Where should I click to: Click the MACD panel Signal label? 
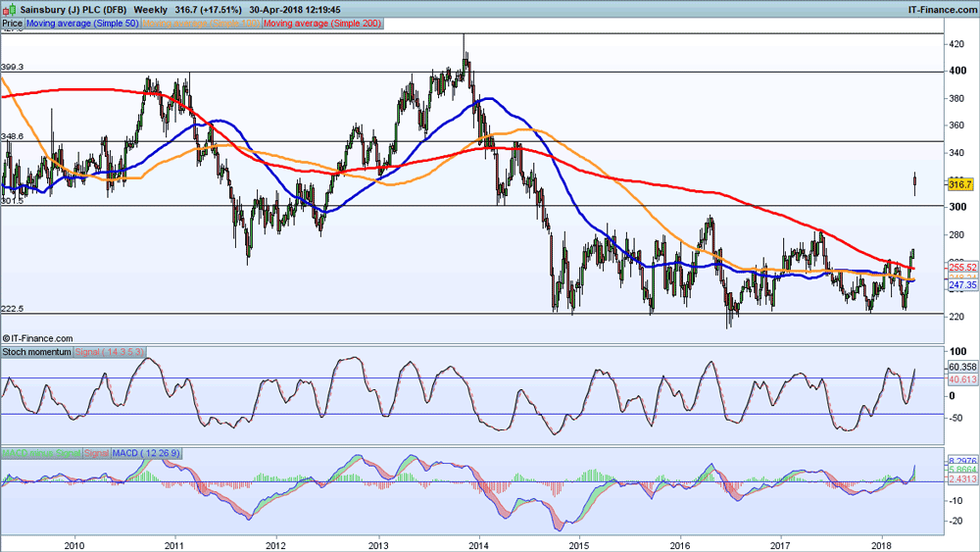[96, 453]
